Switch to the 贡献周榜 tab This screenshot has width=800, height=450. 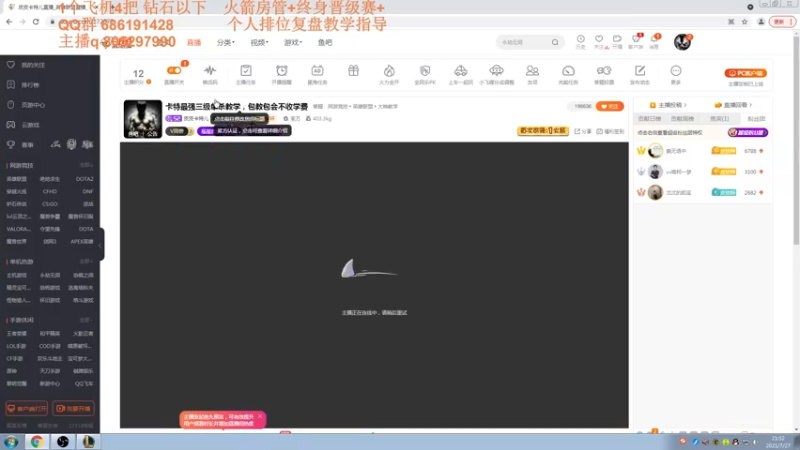tap(683, 119)
